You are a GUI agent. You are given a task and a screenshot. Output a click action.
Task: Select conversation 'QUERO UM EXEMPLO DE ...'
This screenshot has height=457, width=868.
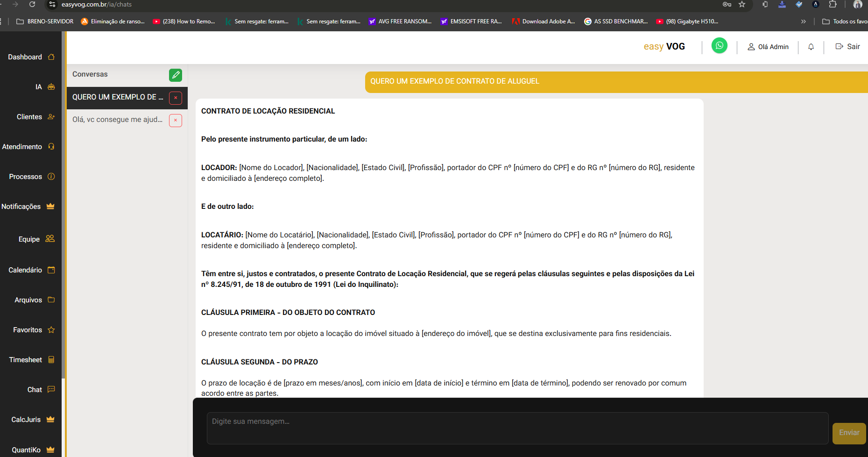[118, 97]
